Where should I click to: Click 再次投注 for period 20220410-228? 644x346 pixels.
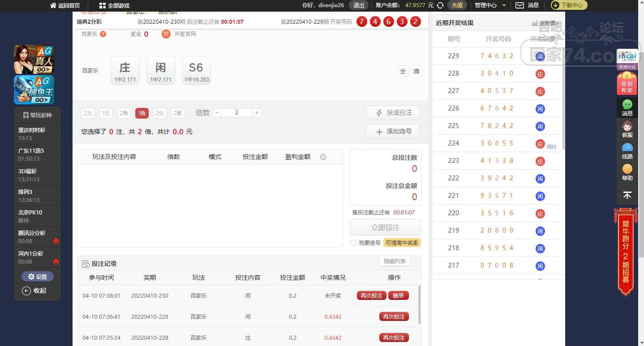click(394, 337)
